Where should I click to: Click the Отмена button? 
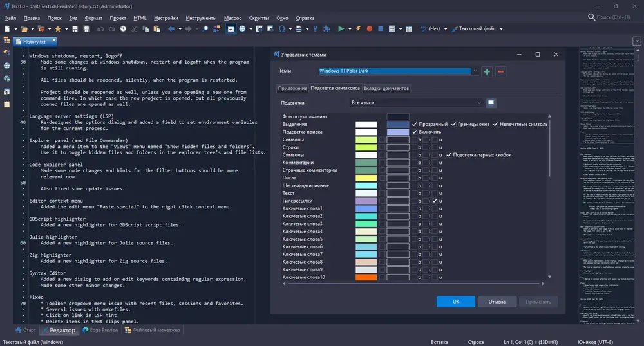497,302
